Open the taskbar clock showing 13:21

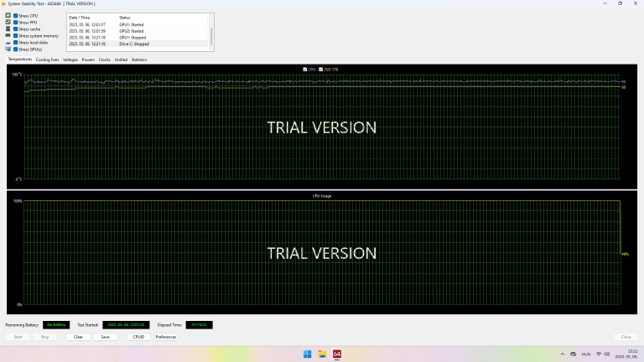[x=626, y=354]
